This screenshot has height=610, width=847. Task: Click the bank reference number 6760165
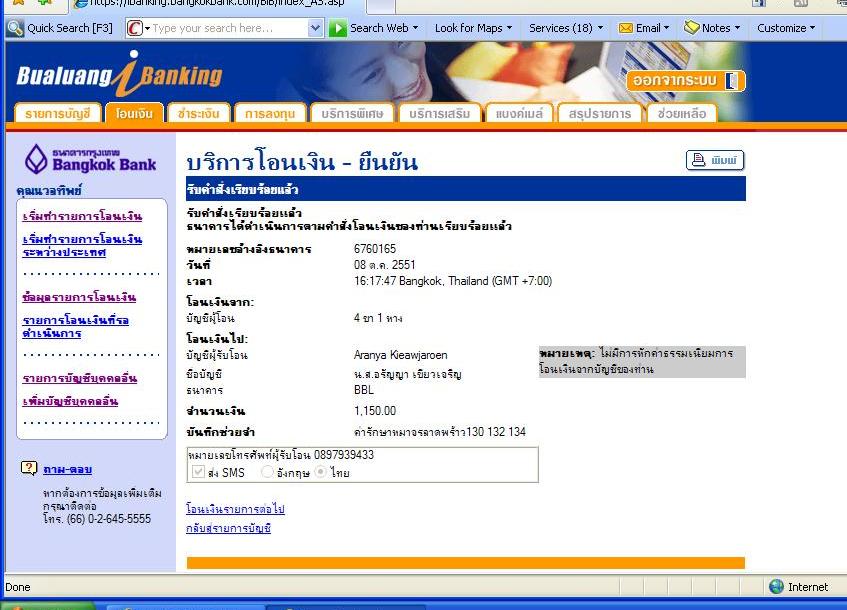point(375,249)
